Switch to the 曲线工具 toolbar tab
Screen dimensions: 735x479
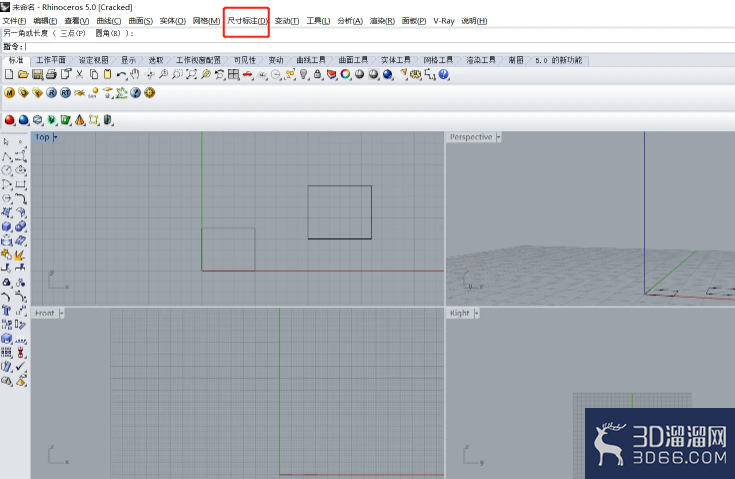[x=311, y=60]
